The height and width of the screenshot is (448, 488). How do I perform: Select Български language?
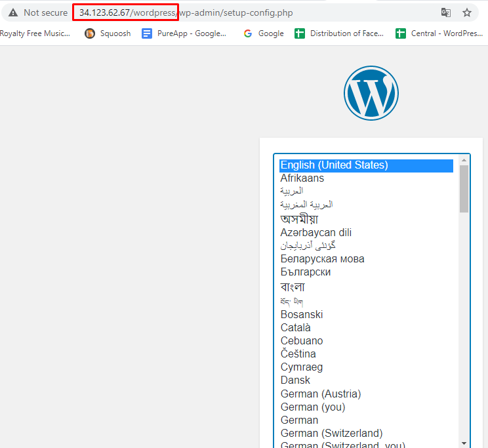coord(366,272)
